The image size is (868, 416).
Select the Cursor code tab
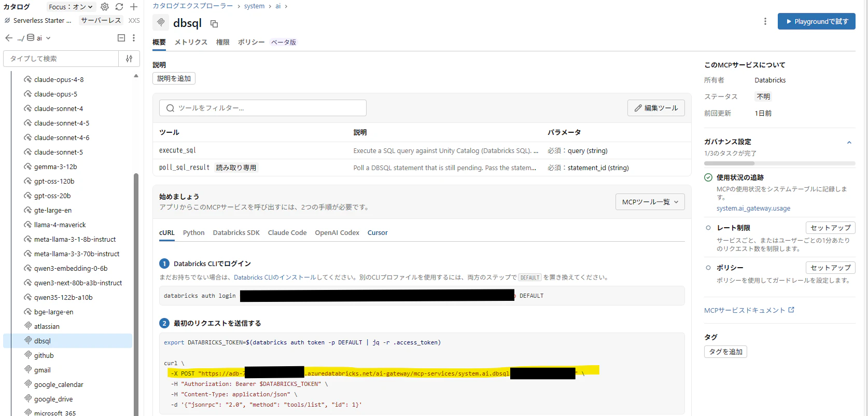377,232
